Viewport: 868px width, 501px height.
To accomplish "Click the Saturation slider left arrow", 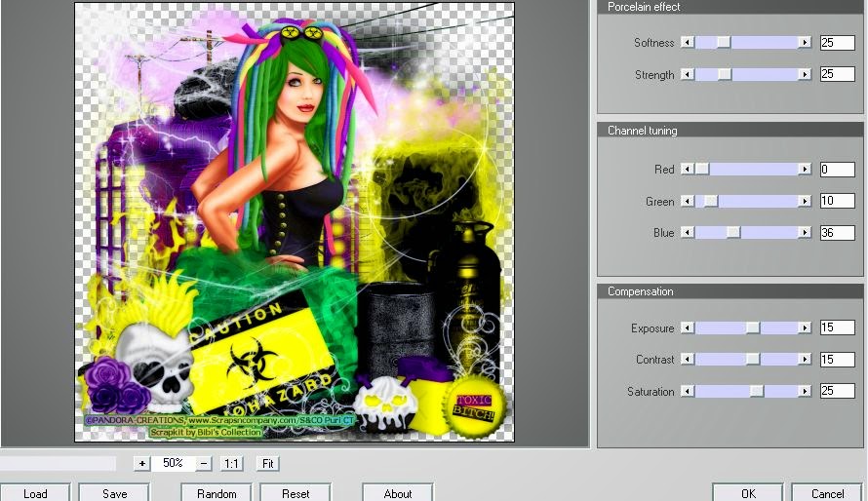I will pyautogui.click(x=688, y=392).
